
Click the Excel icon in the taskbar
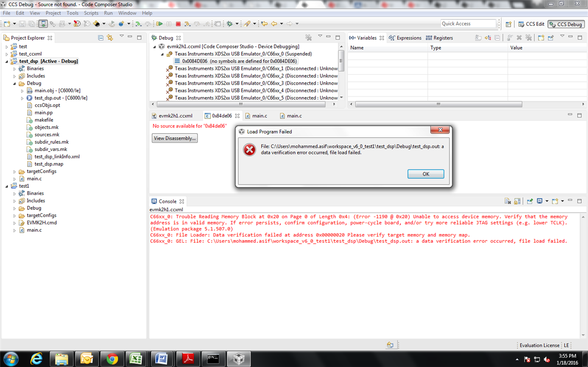[x=136, y=358]
